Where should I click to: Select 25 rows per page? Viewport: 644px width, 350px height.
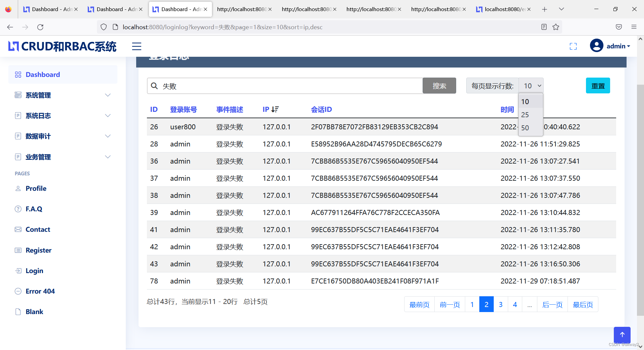pyautogui.click(x=525, y=115)
